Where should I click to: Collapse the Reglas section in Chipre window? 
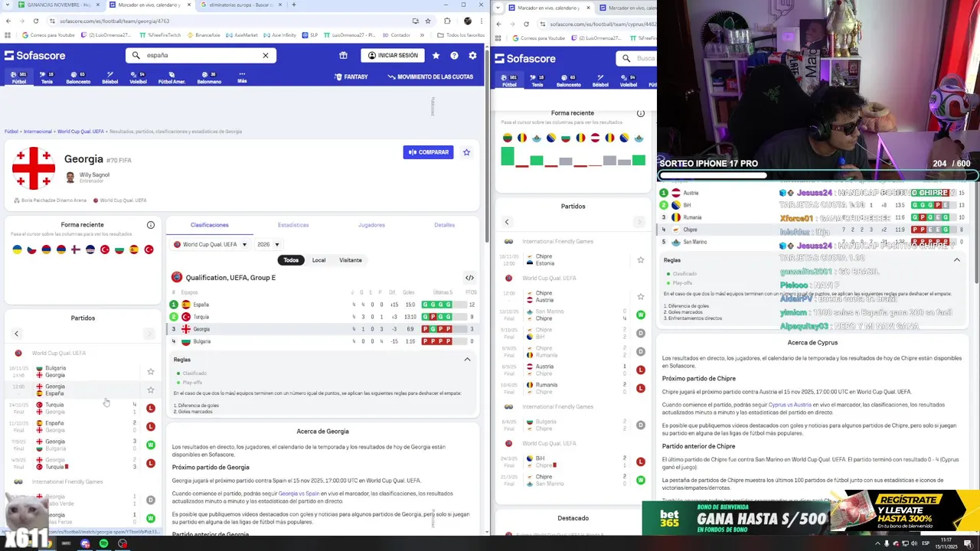pyautogui.click(x=957, y=260)
